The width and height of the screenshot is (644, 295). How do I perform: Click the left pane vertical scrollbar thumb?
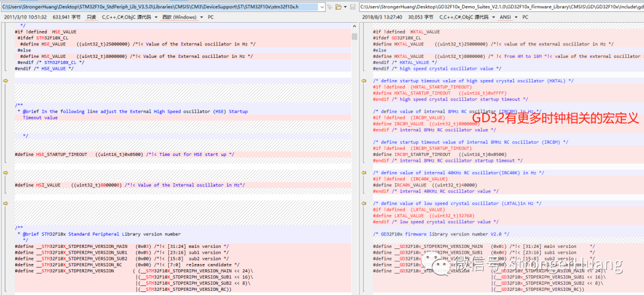pos(354,36)
